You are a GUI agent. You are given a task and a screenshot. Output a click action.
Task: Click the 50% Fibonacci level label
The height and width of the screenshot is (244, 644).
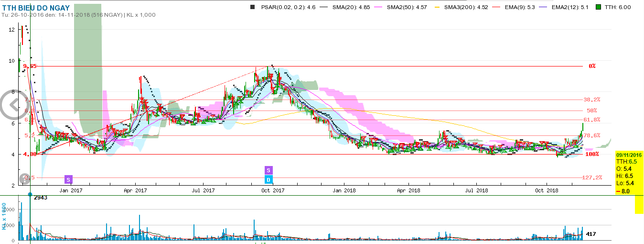(x=592, y=111)
